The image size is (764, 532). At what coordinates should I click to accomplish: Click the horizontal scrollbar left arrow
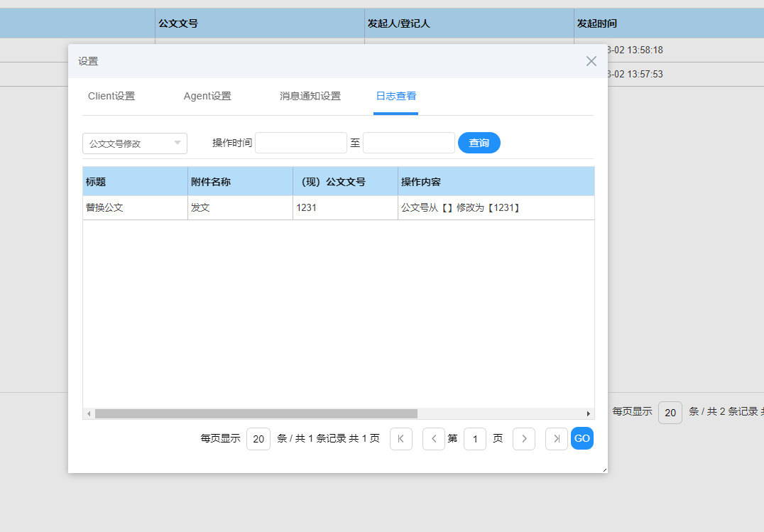[x=89, y=413]
